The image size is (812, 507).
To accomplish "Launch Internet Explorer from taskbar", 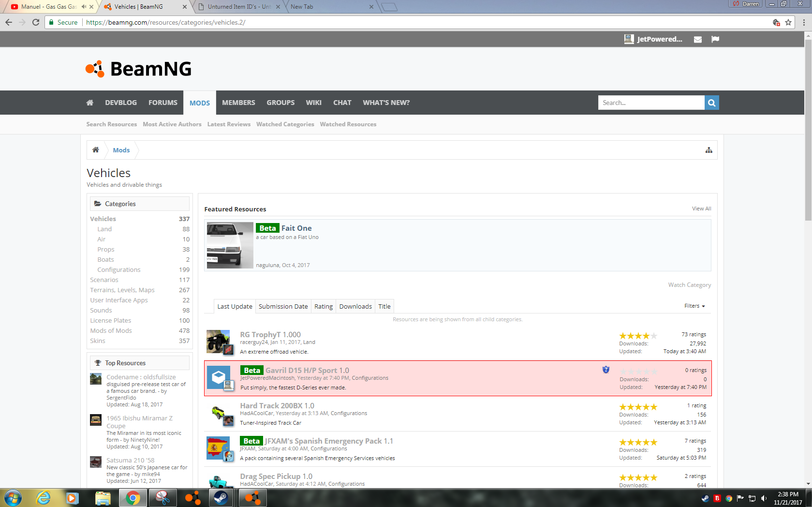I will pyautogui.click(x=43, y=498).
